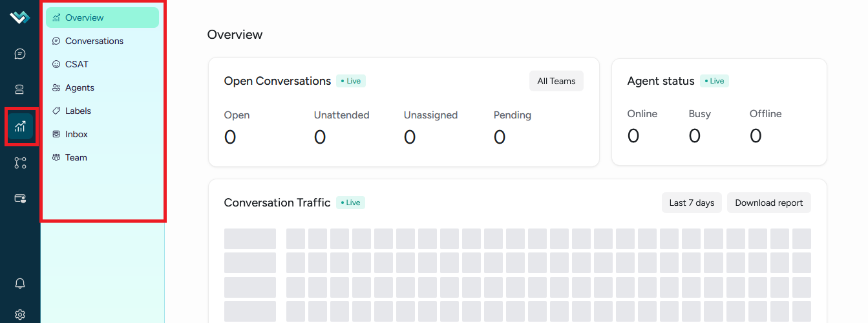Go to the Agents report
The image size is (868, 323).
102,87
